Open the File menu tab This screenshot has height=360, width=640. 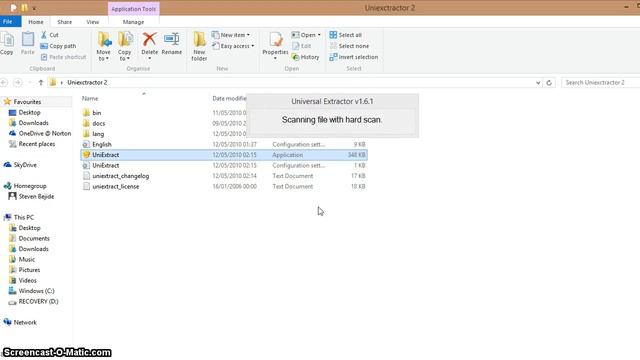10,22
